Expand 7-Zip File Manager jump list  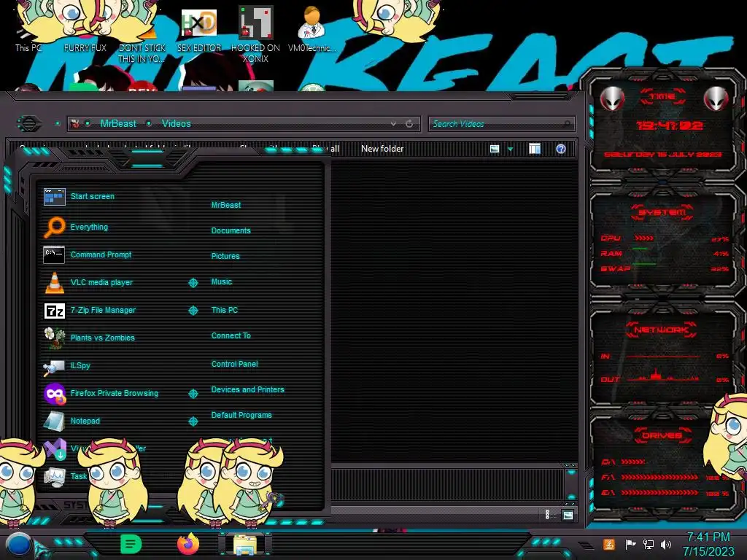[x=193, y=311]
